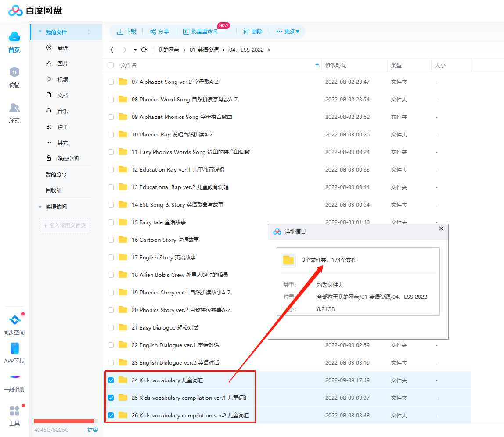
Task: Start download with 下载 button
Action: pyautogui.click(x=127, y=31)
